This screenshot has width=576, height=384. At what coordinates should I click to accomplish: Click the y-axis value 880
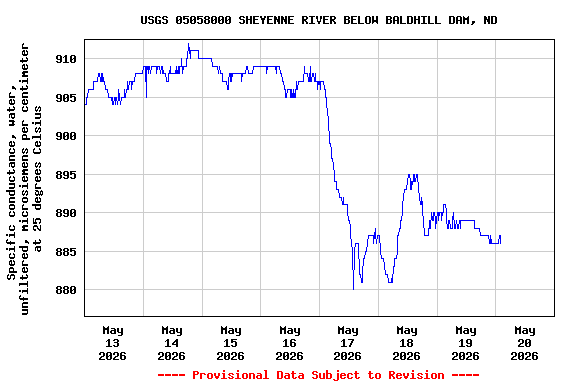click(x=66, y=290)
